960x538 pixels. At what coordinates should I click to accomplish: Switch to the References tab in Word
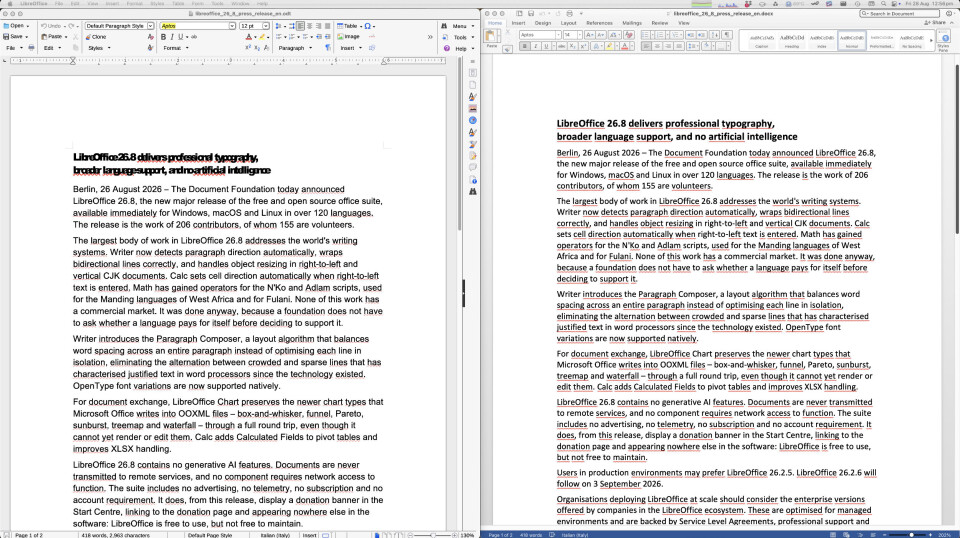599,23
